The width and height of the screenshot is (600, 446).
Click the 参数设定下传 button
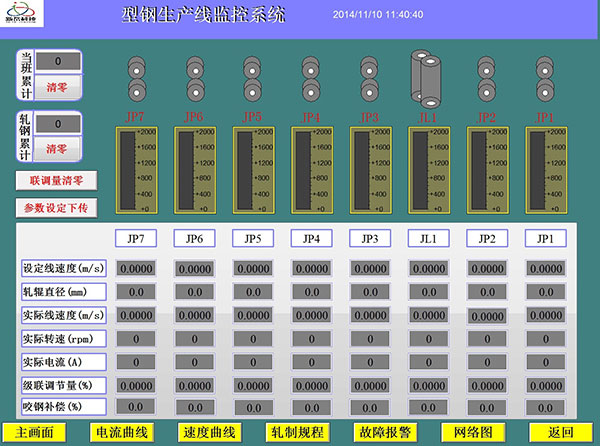point(57,208)
